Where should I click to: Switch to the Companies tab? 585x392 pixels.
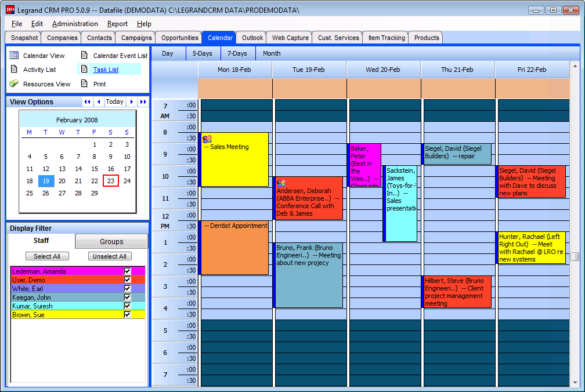click(62, 38)
